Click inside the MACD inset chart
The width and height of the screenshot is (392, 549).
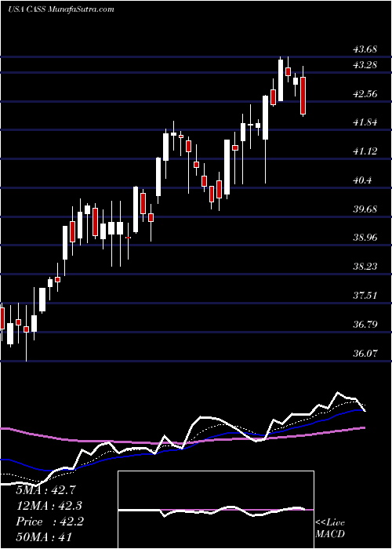point(216,510)
